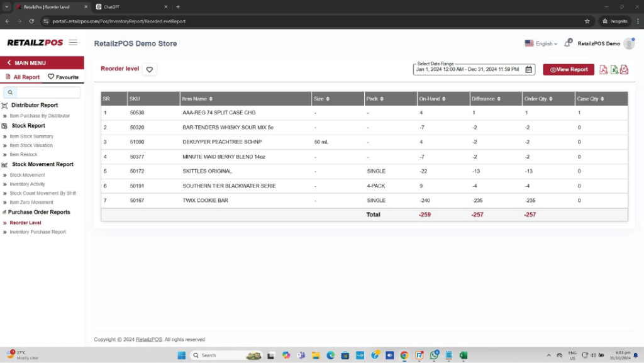Click the sidebar report search field
The width and height of the screenshot is (644, 363).
pyautogui.click(x=45, y=92)
